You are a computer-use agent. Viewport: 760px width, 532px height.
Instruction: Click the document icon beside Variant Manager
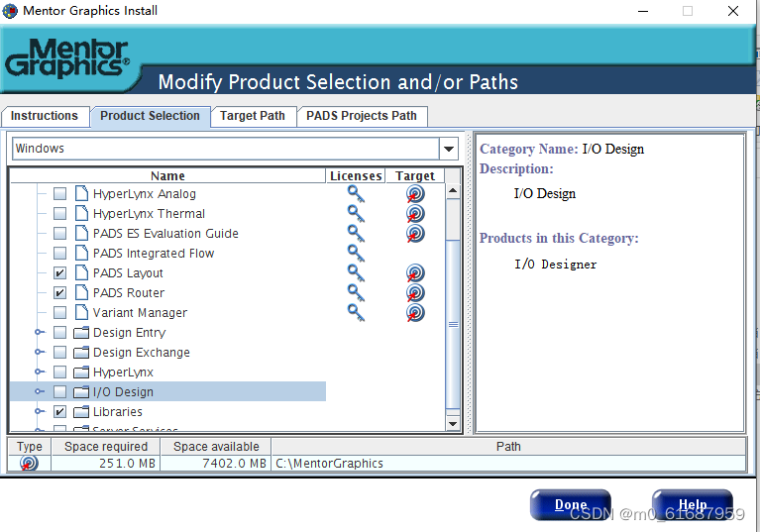[81, 312]
